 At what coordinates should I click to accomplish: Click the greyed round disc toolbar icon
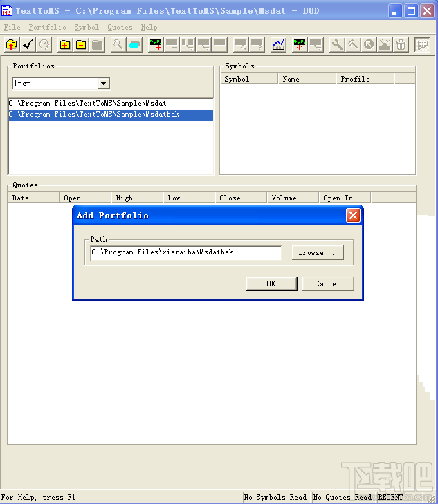click(369, 45)
